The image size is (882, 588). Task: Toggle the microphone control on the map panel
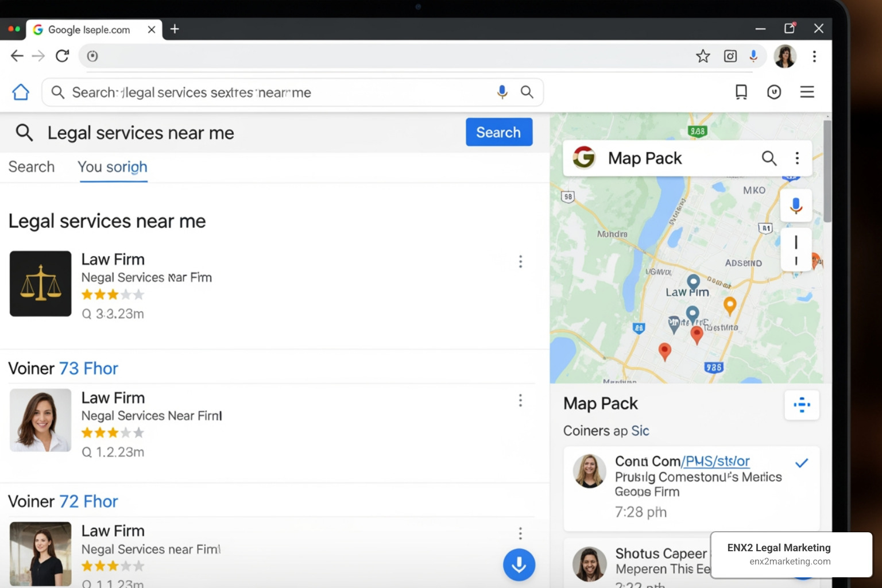tap(796, 205)
